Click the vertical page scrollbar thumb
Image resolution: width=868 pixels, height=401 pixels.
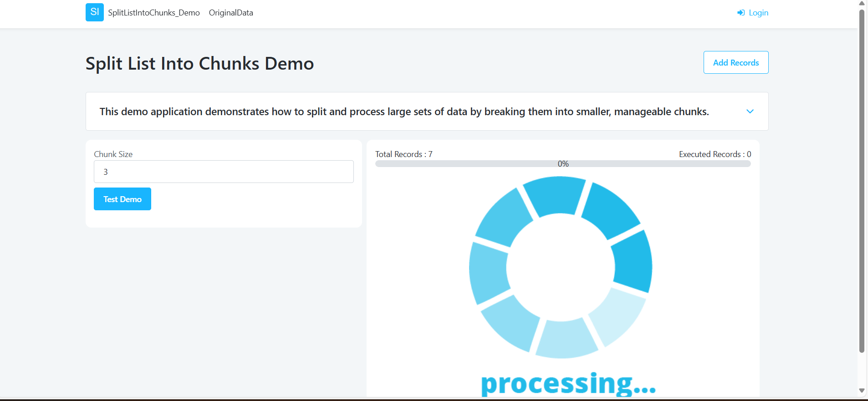[862, 182]
